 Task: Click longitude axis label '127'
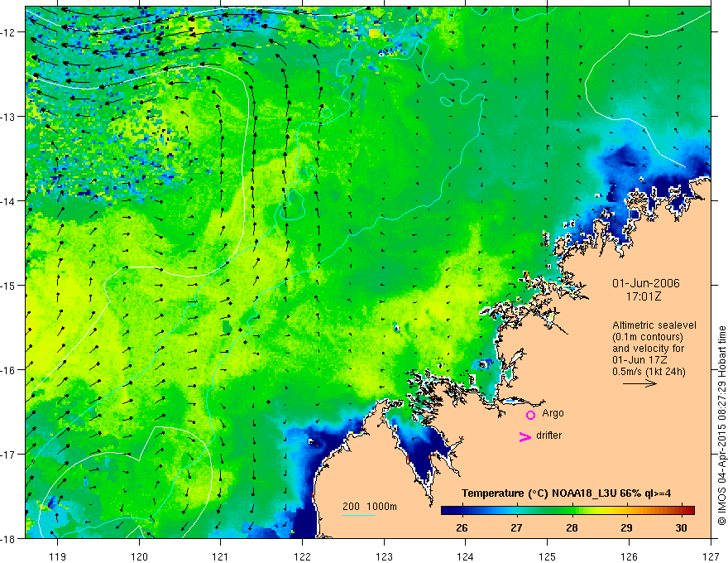coord(711,556)
